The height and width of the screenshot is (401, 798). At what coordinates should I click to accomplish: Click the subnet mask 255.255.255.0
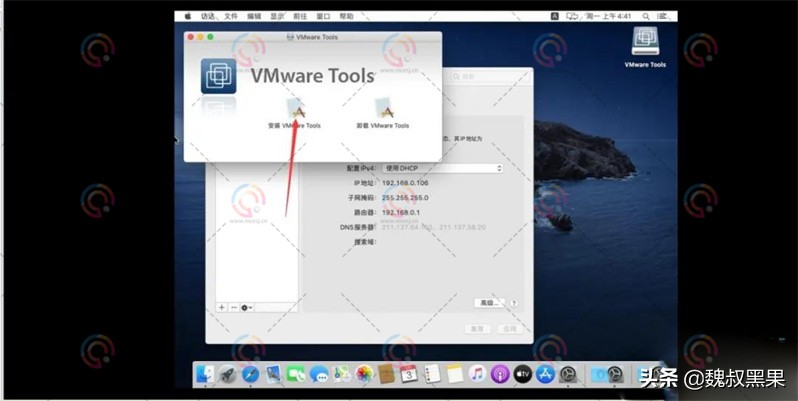[405, 197]
